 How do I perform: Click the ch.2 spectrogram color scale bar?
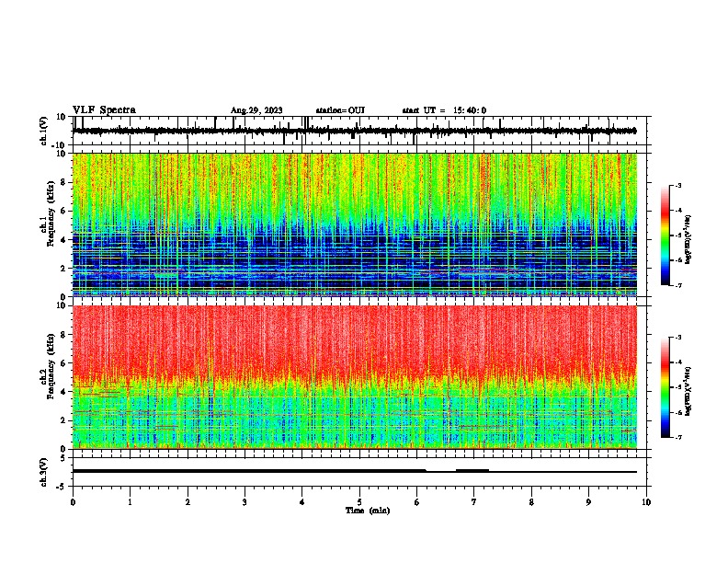pos(665,387)
